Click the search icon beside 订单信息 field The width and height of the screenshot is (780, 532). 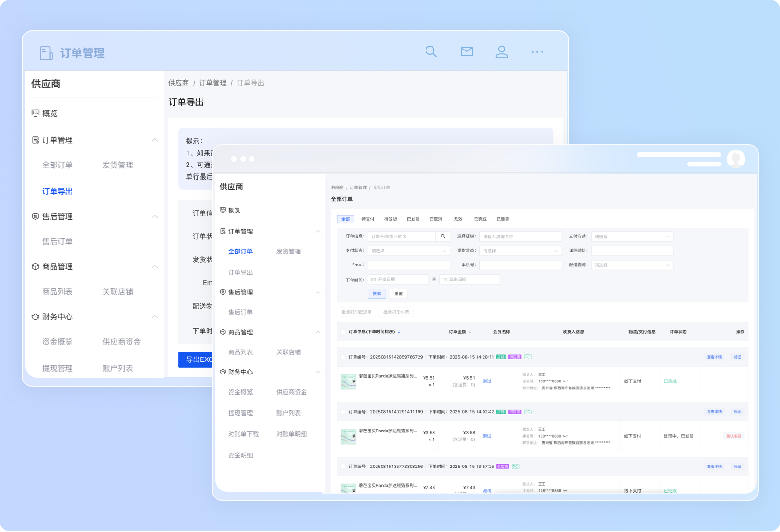443,237
